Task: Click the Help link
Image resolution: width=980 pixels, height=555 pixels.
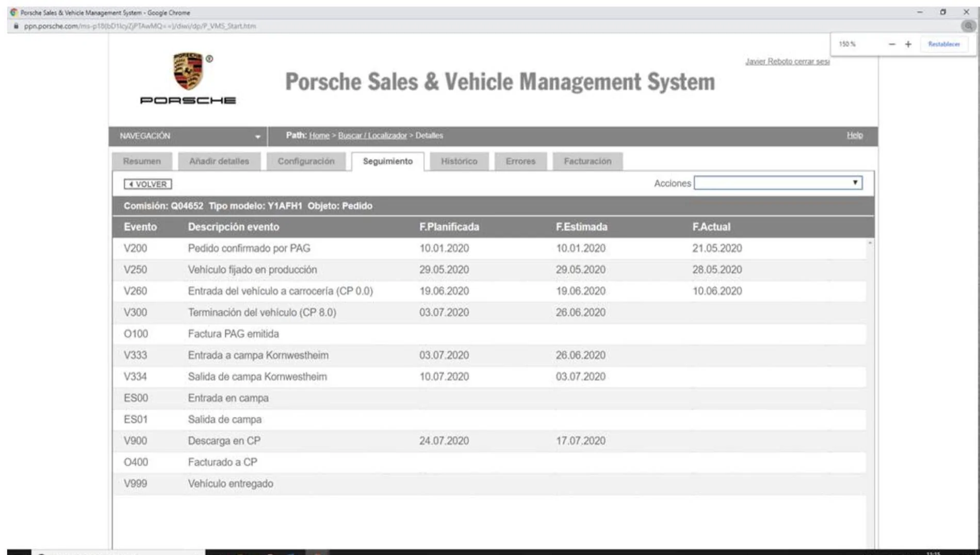Action: click(x=855, y=135)
